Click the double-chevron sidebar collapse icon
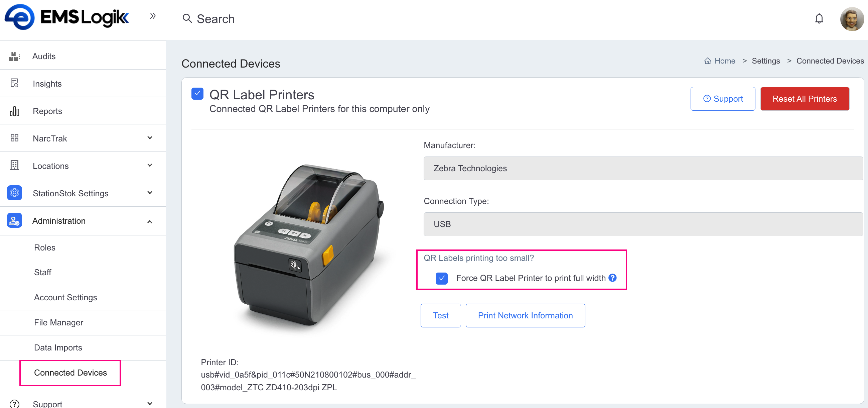The width and height of the screenshot is (868, 408). pyautogui.click(x=153, y=16)
